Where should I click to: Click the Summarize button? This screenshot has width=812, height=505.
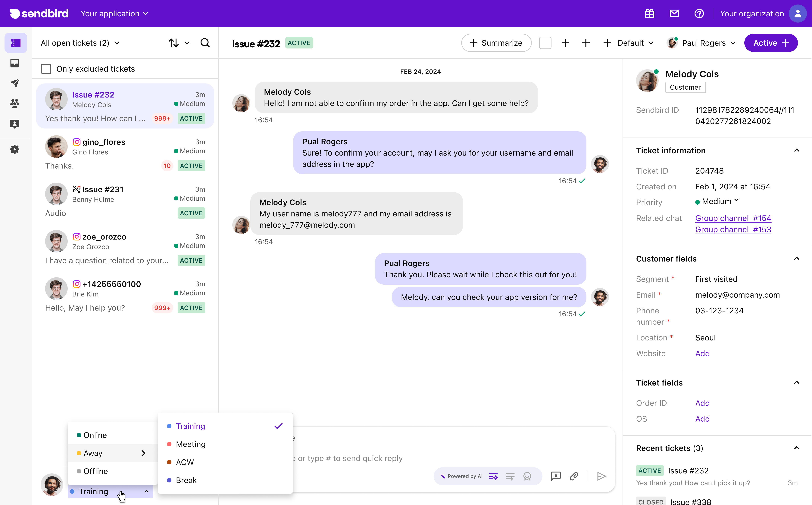[496, 43]
